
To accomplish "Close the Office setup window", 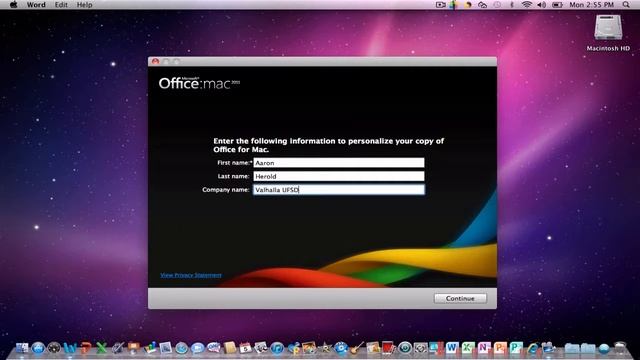I will coord(155,61).
